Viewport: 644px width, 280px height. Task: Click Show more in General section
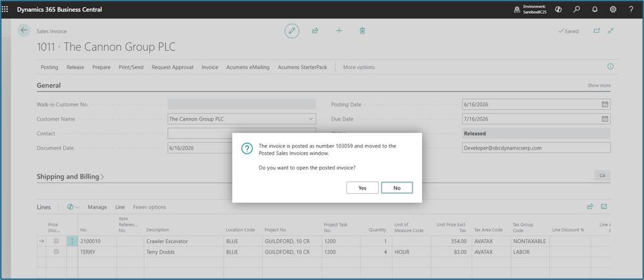click(599, 86)
